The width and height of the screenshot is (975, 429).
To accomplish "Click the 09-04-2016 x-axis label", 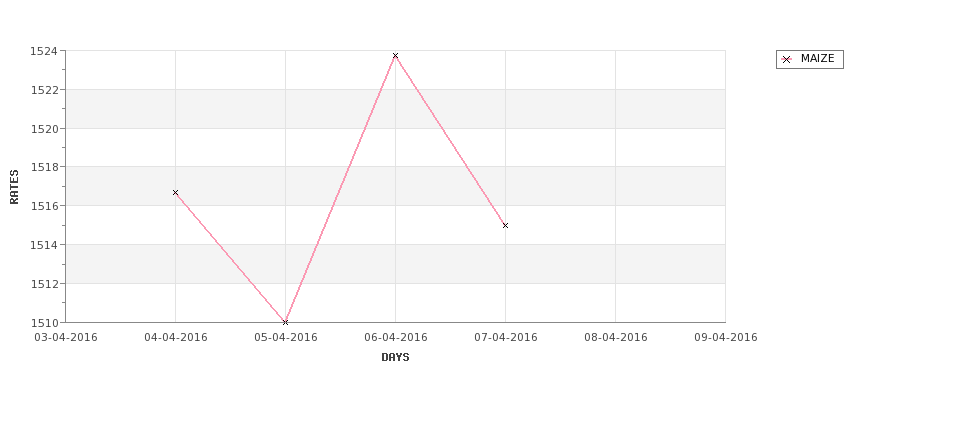I will point(726,337).
